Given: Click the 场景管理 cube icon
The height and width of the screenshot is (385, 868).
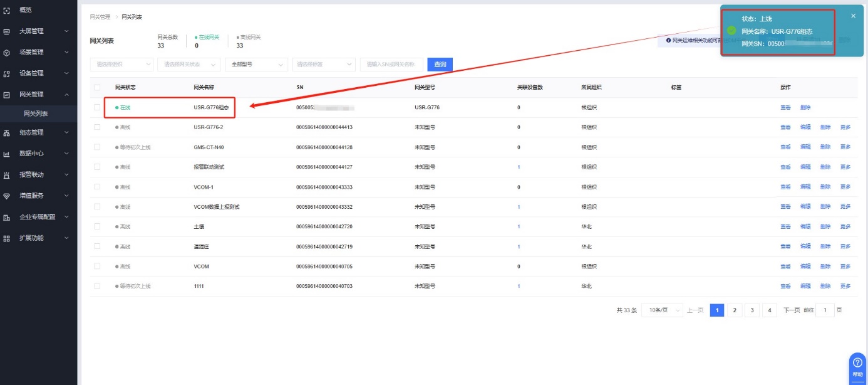Looking at the screenshot, I should pyautogui.click(x=7, y=53).
